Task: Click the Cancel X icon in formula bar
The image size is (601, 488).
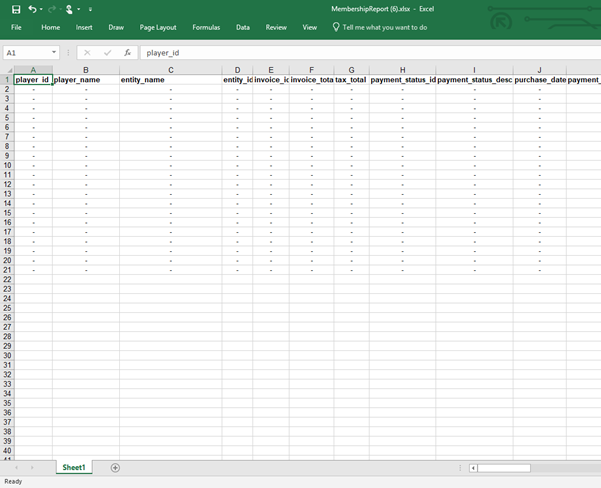Action: coord(87,52)
